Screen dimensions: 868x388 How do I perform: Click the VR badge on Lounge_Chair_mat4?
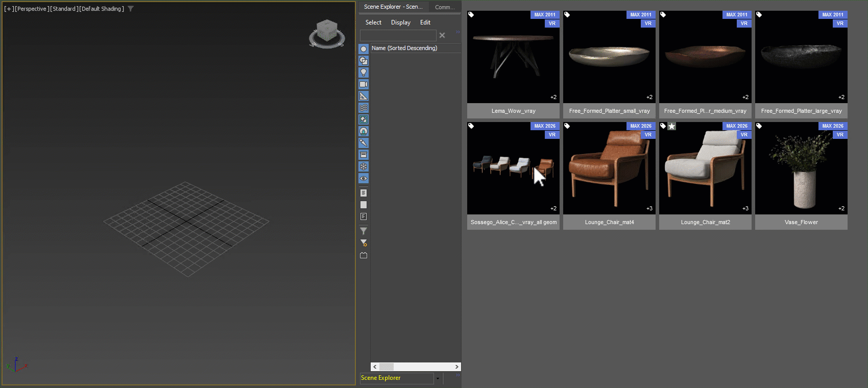[648, 135]
